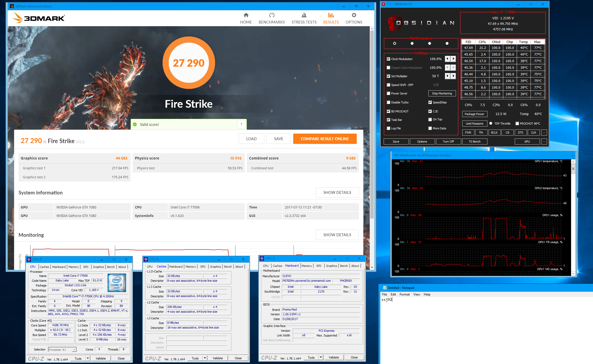Open the Results section in 3DMark

tap(331, 18)
